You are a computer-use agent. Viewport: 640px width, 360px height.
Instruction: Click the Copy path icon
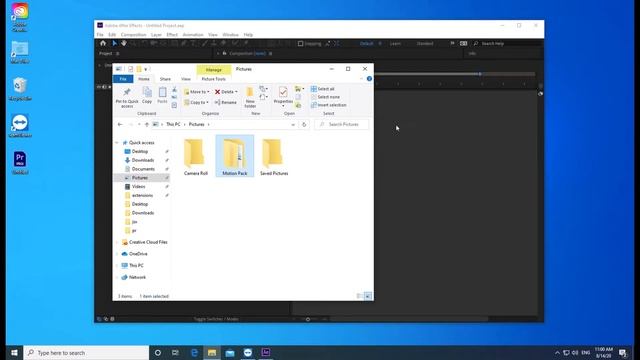pos(174,97)
